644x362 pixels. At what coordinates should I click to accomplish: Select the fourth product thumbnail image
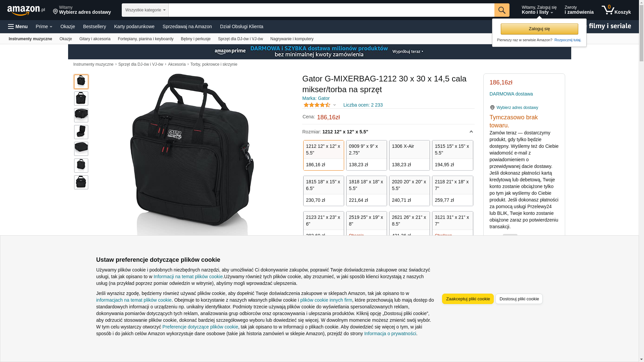pos(81,132)
